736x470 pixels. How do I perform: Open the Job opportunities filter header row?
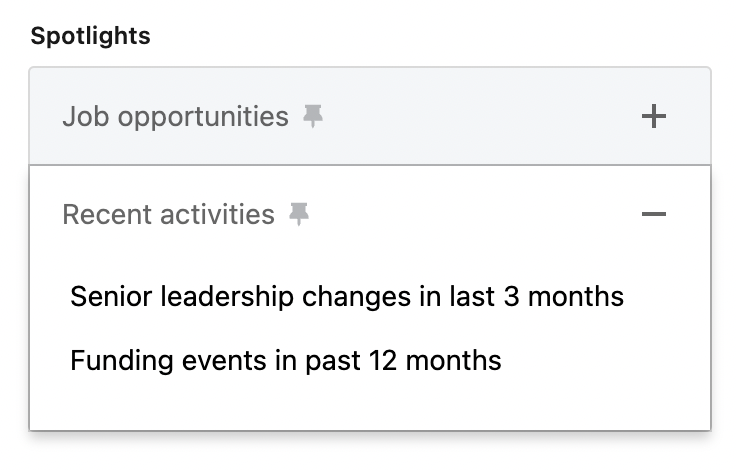[370, 117]
